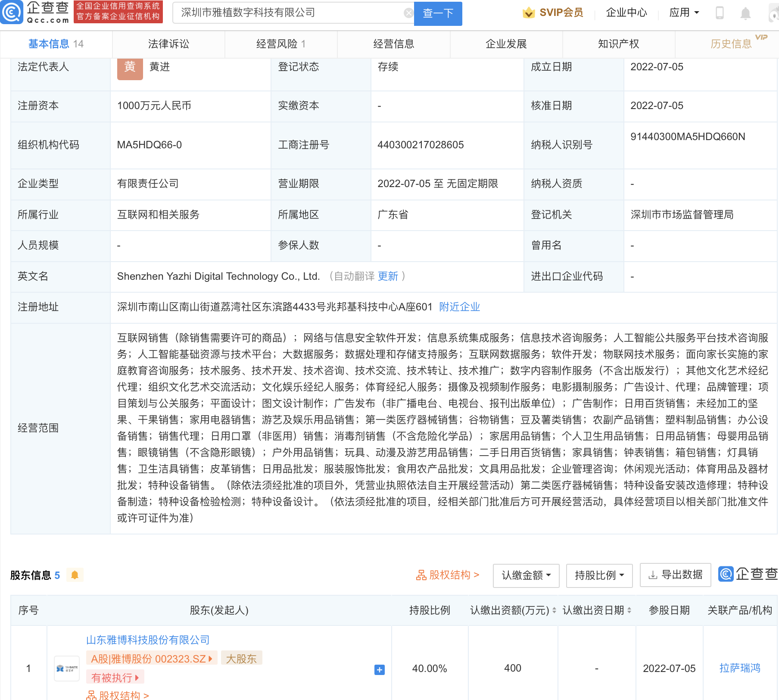Click 1000万元人民币 registered capital value
Viewport: 779px width, 700px height.
pos(154,106)
